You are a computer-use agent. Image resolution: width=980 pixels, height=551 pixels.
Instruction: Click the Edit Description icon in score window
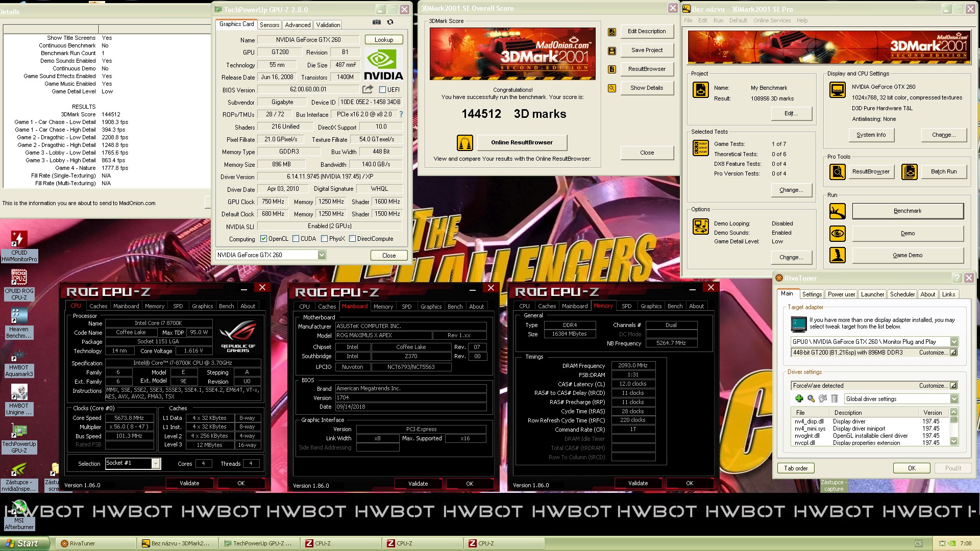(x=612, y=32)
